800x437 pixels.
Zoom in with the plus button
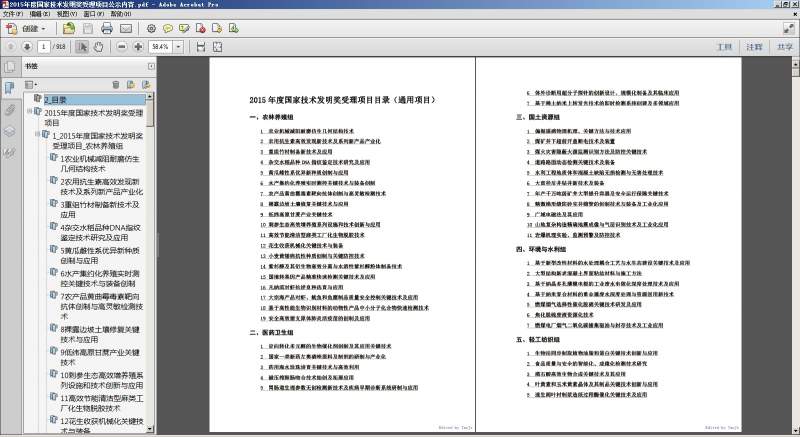138,47
